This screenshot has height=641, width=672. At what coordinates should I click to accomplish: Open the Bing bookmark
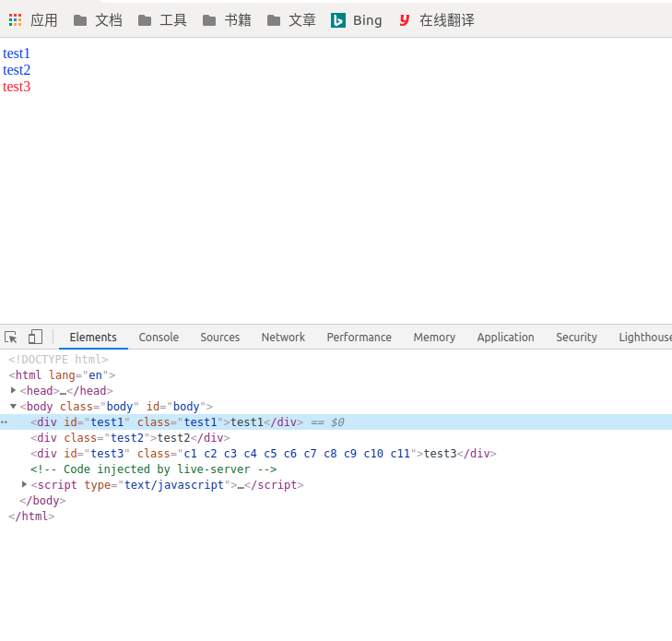(356, 20)
